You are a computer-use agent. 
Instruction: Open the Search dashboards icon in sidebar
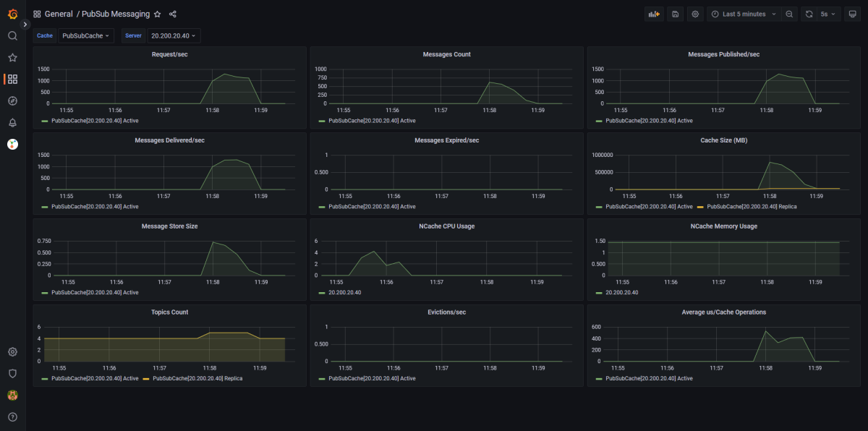[x=12, y=35]
